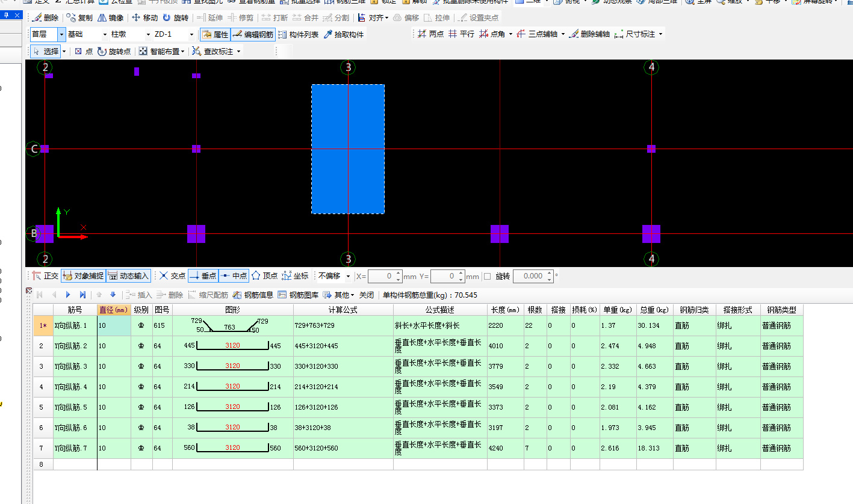
Task: Toggle 顶点 vertex snap
Action: pos(264,276)
